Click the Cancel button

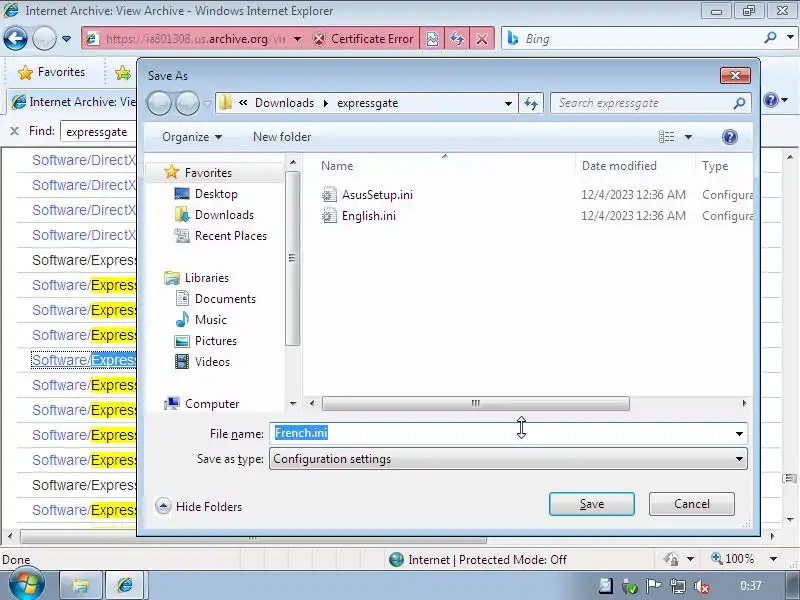pos(691,504)
